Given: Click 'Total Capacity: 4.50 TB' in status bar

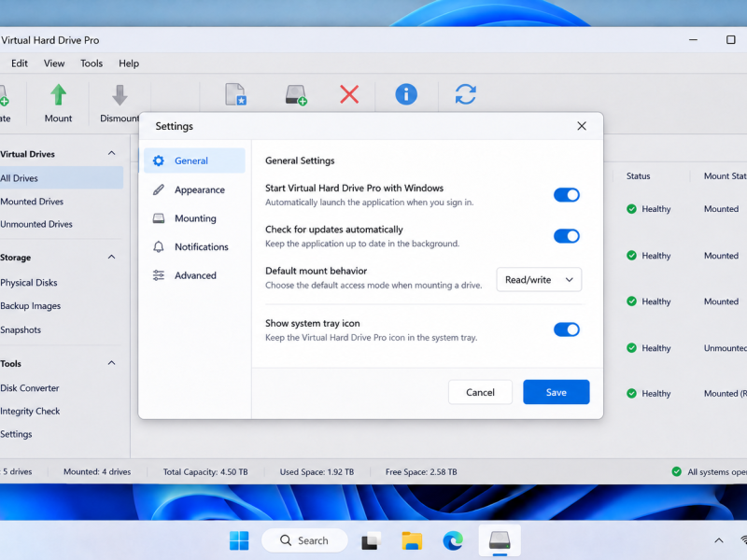Looking at the screenshot, I should [x=205, y=472].
